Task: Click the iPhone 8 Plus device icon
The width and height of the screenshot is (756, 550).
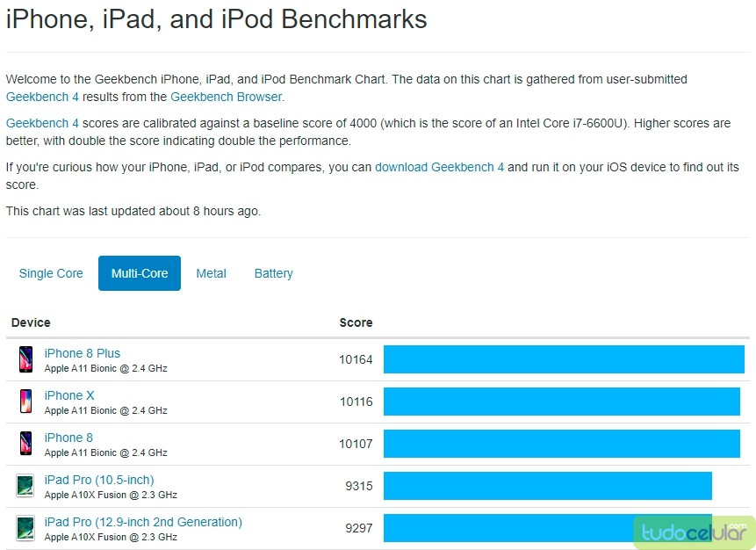Action: click(x=25, y=359)
